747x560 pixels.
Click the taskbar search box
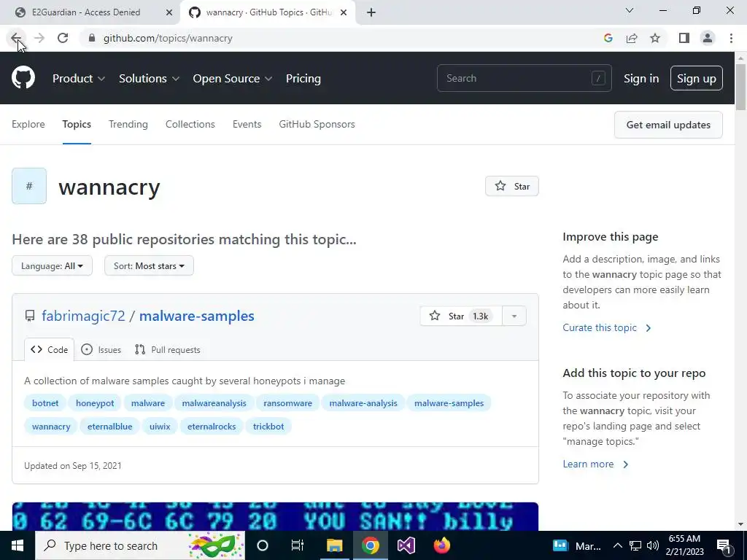pos(140,545)
